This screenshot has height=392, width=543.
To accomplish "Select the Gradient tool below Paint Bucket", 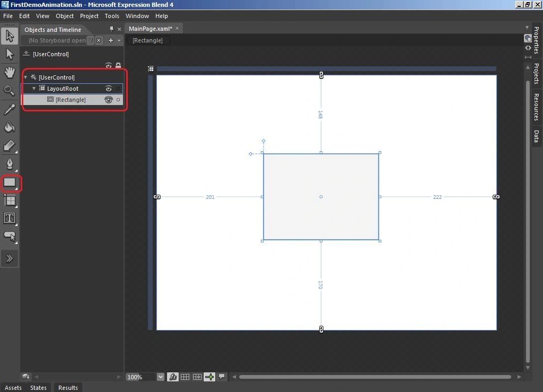I will (10, 146).
